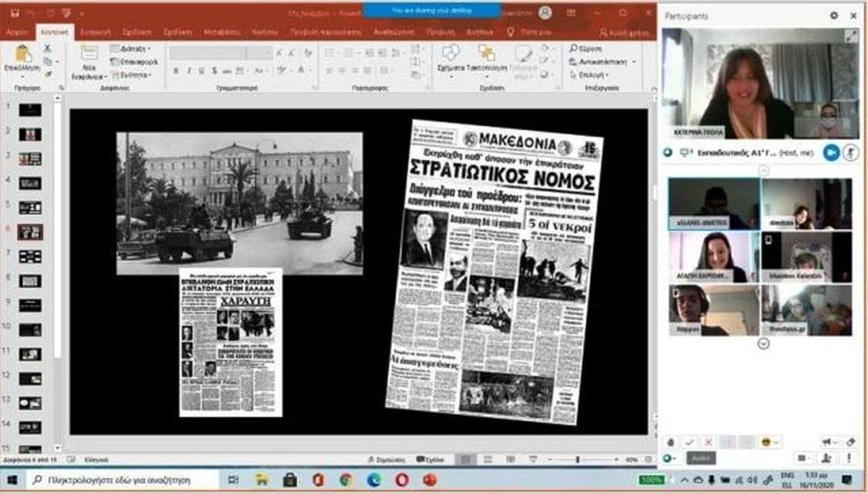The height and width of the screenshot is (494, 868).
Task: Switch to Reading view icon
Action: (x=511, y=459)
